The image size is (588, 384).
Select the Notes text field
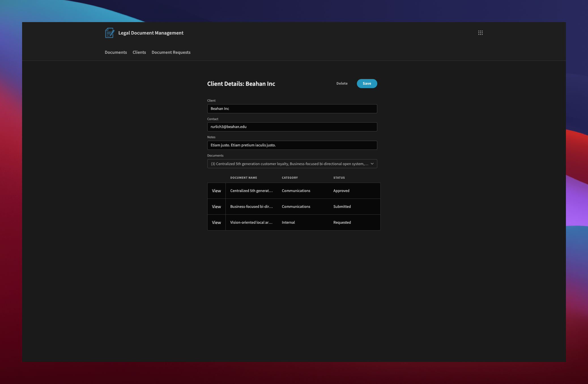tap(292, 145)
